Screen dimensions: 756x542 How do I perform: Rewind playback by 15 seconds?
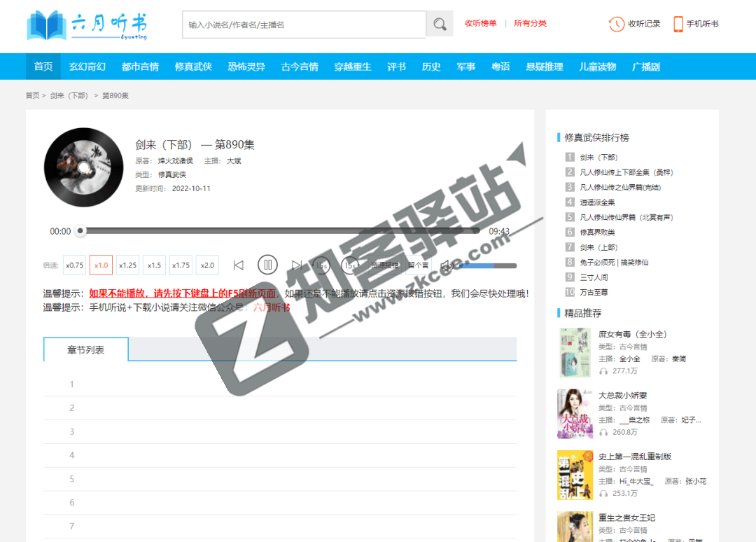click(320, 265)
